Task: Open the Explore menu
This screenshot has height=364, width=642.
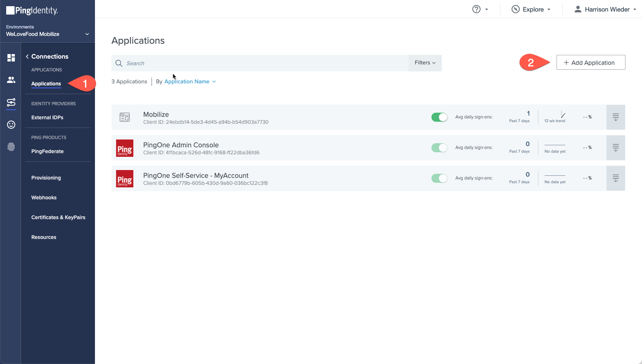Action: [x=531, y=9]
